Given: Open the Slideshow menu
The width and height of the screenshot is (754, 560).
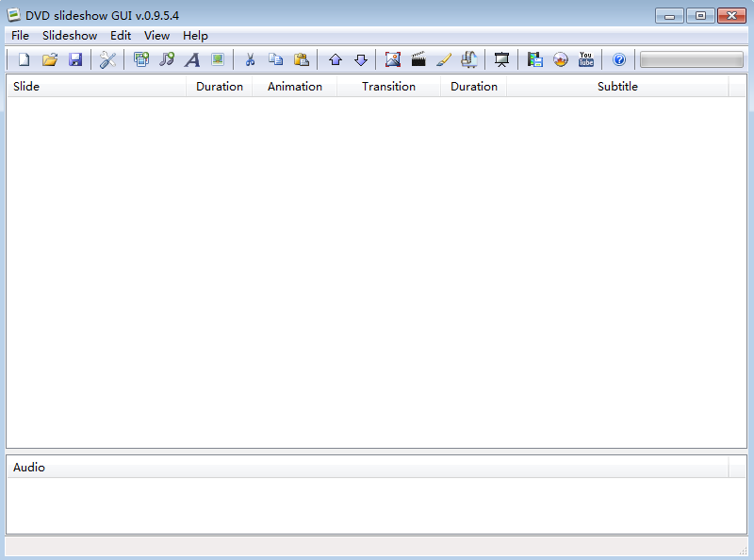Looking at the screenshot, I should point(70,36).
